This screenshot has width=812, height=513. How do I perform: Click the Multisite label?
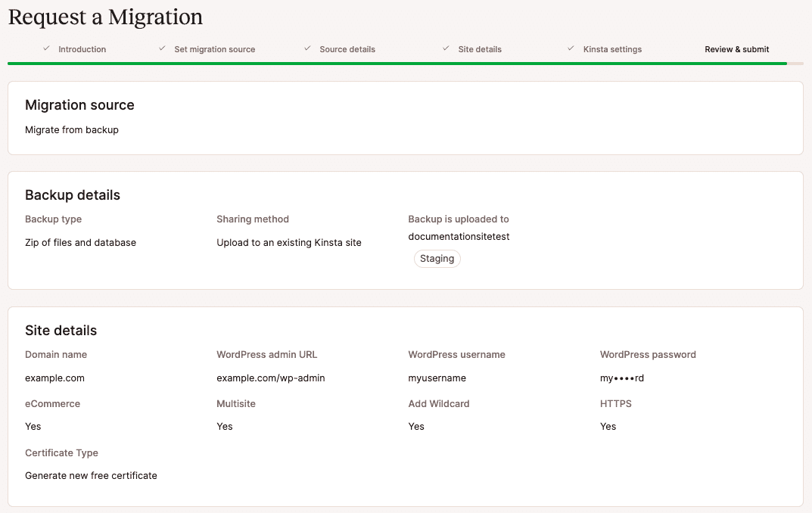click(x=236, y=404)
